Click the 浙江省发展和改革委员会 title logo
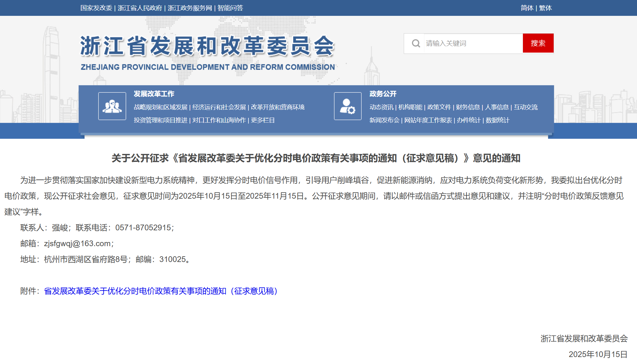 tap(207, 47)
